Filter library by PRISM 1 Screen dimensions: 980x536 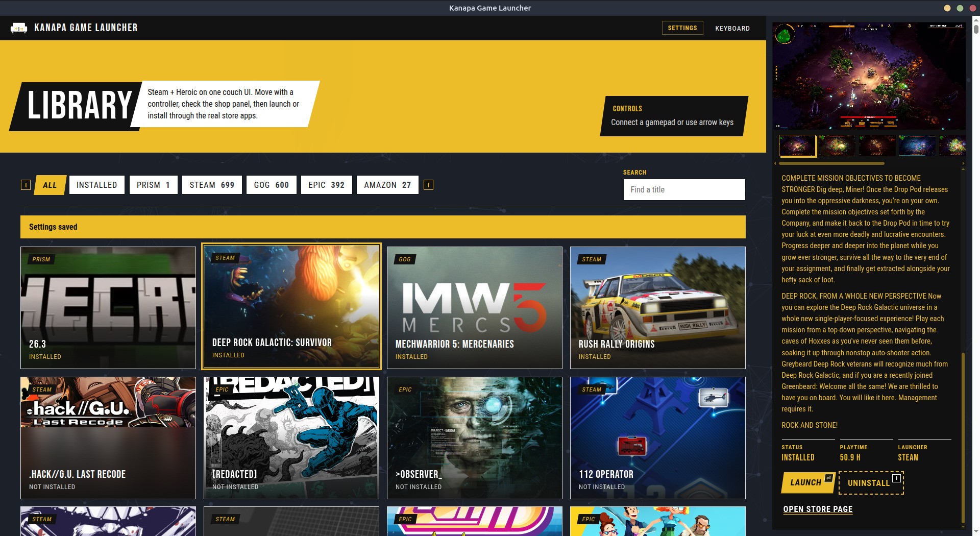click(x=153, y=185)
